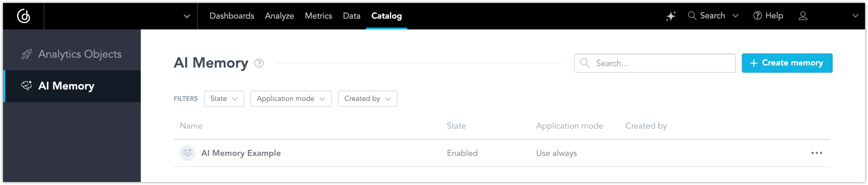Viewport: 868px width, 185px height.
Task: Click the user profile icon
Action: 803,16
